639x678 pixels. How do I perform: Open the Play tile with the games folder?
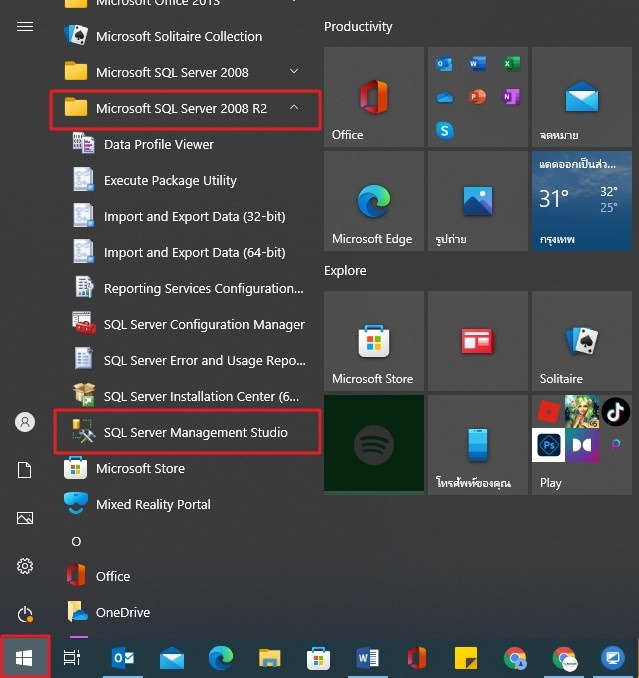click(582, 445)
